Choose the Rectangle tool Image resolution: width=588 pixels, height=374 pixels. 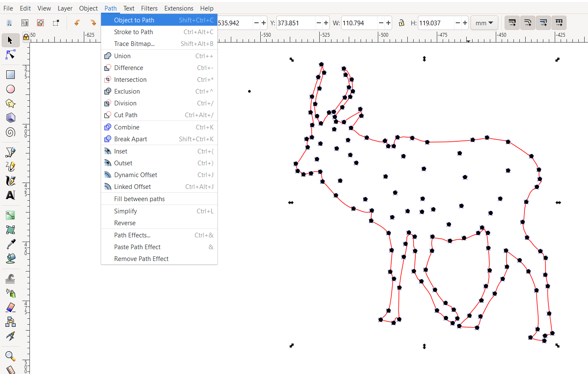click(x=11, y=75)
